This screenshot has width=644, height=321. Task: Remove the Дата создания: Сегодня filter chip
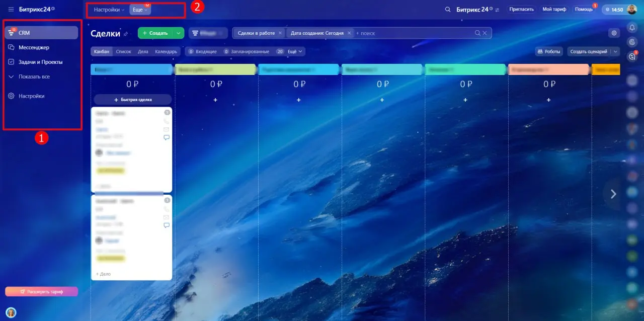point(349,33)
